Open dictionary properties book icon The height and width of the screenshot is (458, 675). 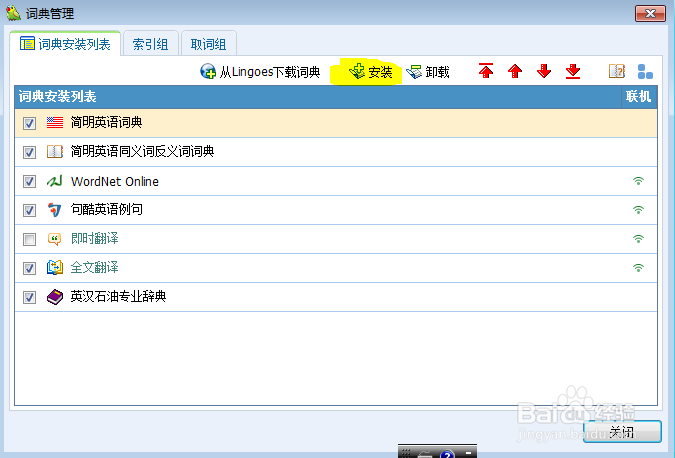click(x=616, y=71)
